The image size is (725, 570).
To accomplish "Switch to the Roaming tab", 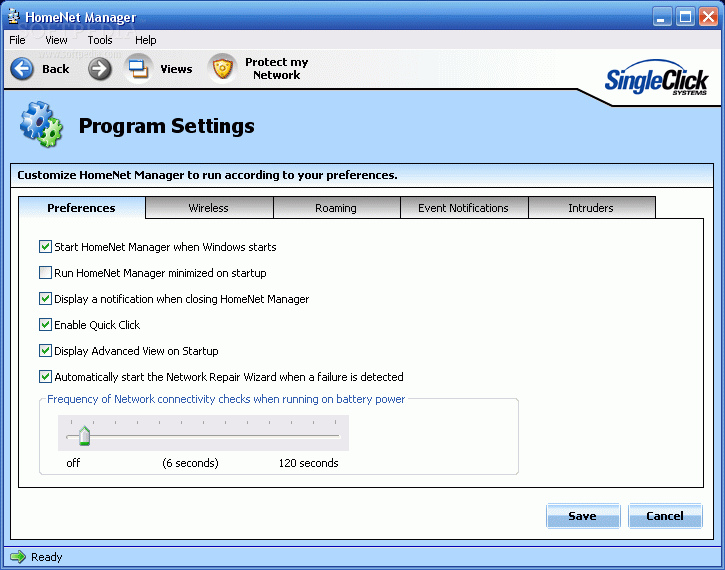I will [336, 208].
